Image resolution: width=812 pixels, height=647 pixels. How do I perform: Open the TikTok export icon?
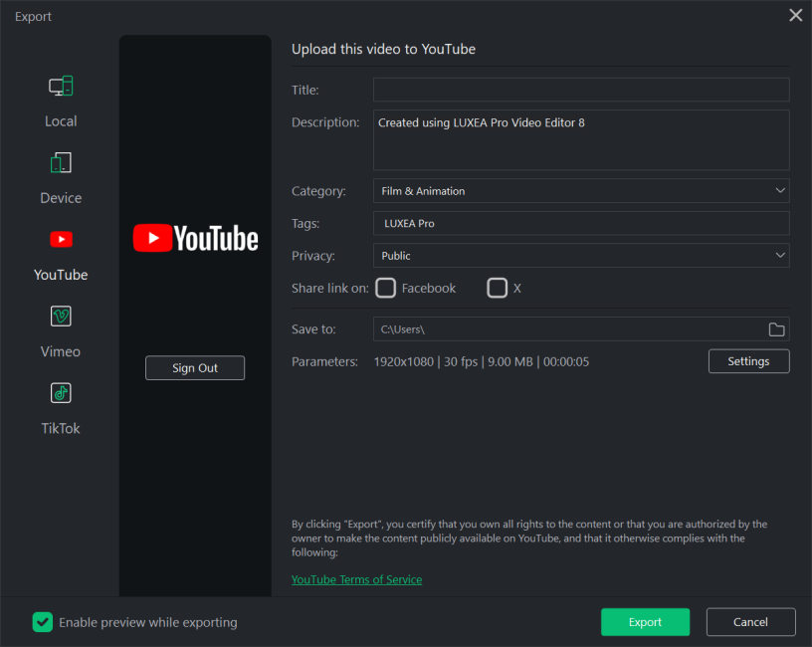click(x=61, y=393)
